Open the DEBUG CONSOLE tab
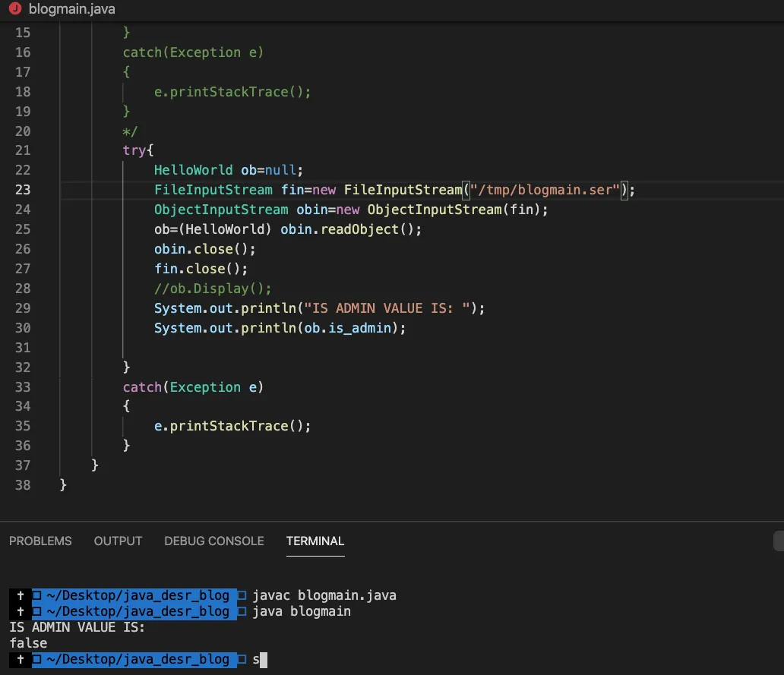 pyautogui.click(x=214, y=541)
